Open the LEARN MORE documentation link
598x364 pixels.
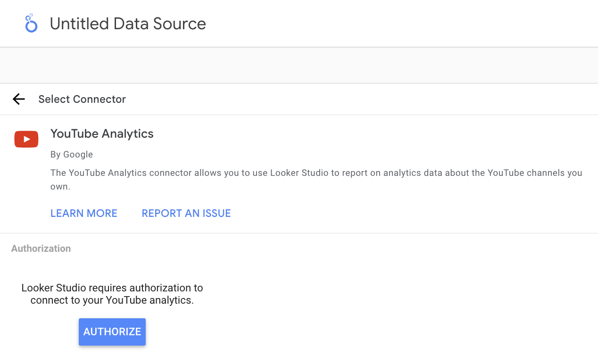click(83, 213)
